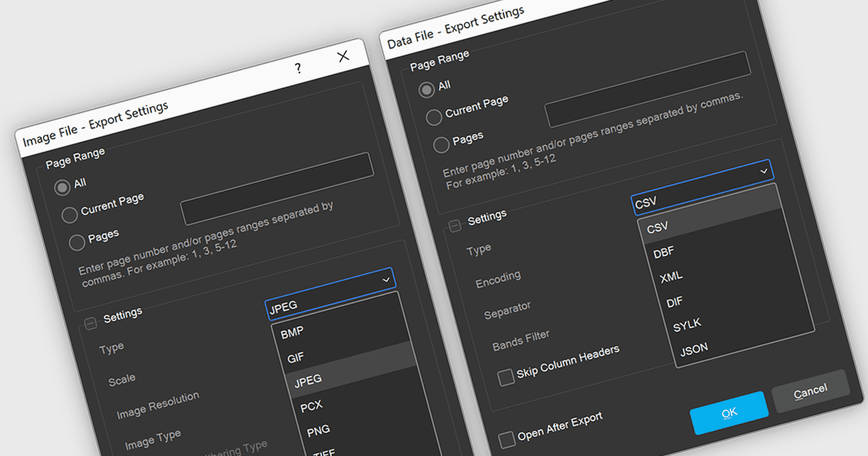The image size is (868, 456).
Task: Select Current Page radio in Data File dialog
Action: click(x=434, y=117)
